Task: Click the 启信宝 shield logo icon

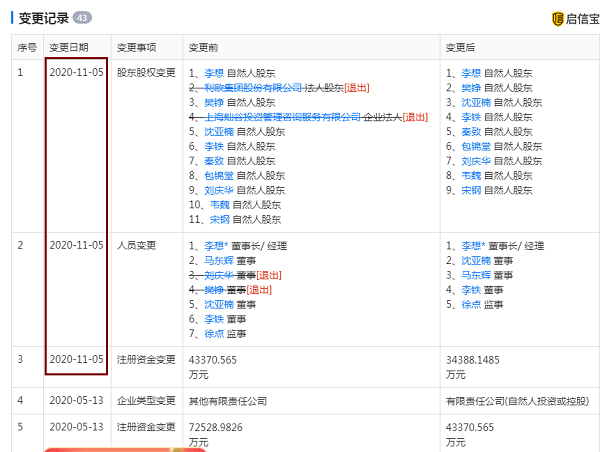Action: [x=558, y=19]
